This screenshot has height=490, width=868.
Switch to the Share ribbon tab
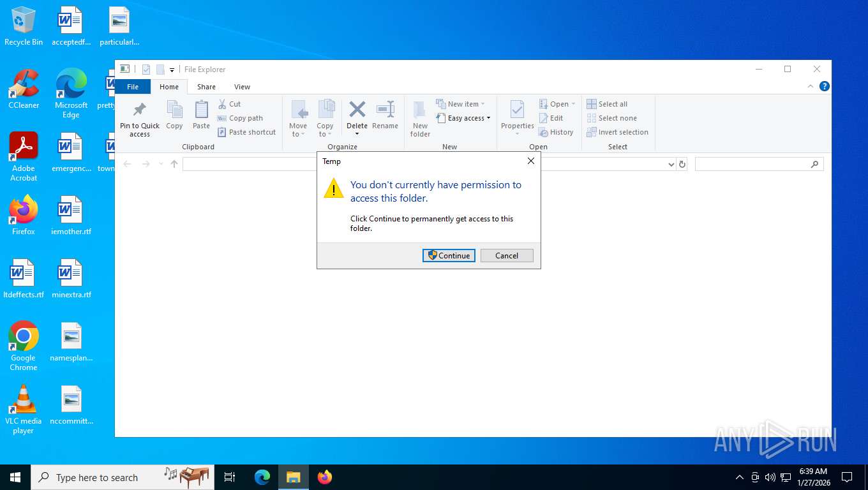coord(206,87)
